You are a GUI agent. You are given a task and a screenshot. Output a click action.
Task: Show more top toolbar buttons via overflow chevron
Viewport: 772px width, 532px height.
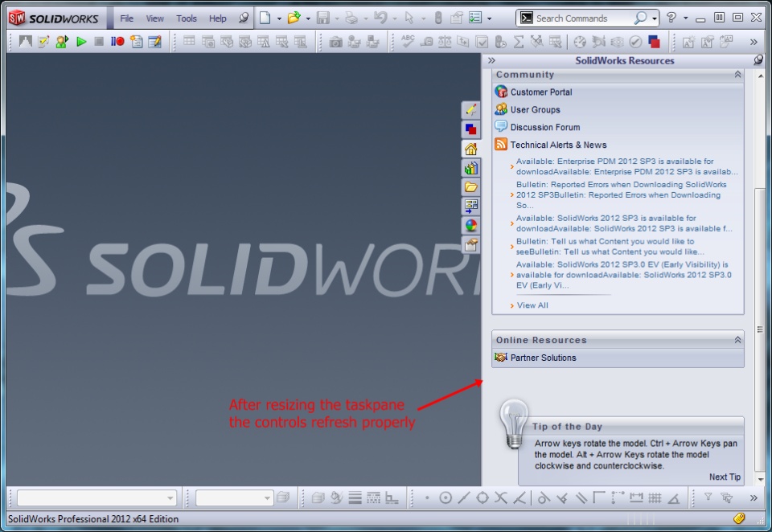pos(754,43)
